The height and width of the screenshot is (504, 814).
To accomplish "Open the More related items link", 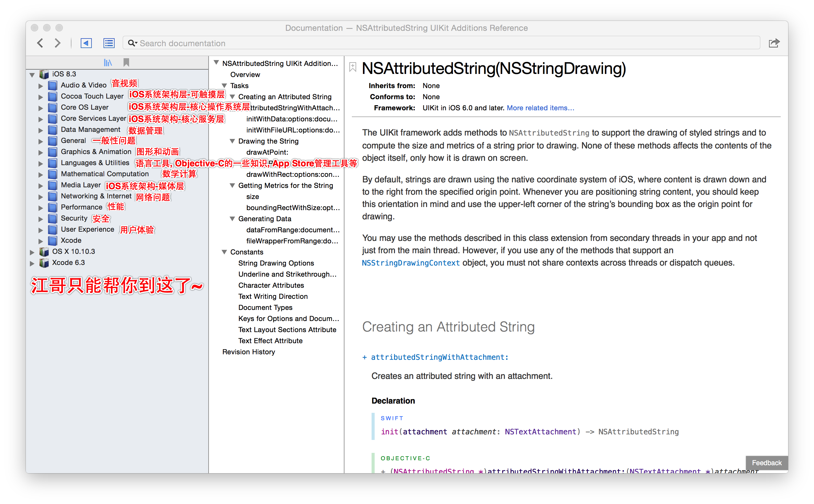I will click(540, 108).
